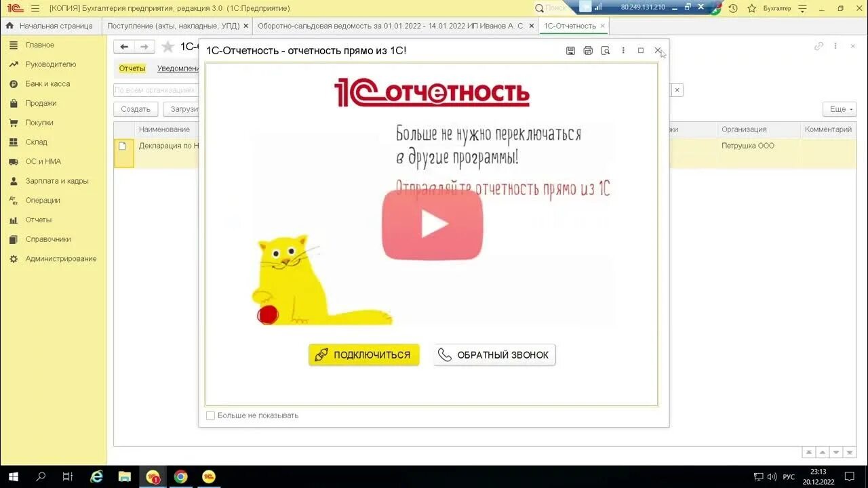Print the dialog using the printer icon

[588, 51]
